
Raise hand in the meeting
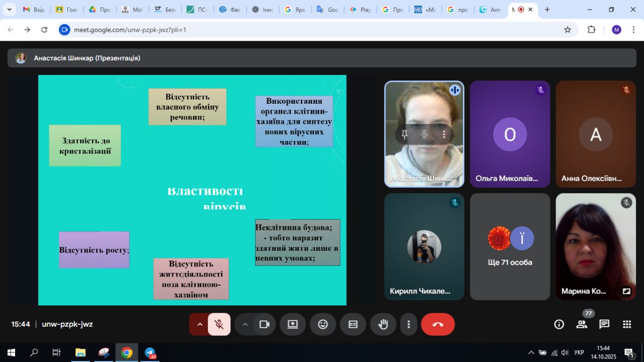pos(383,324)
